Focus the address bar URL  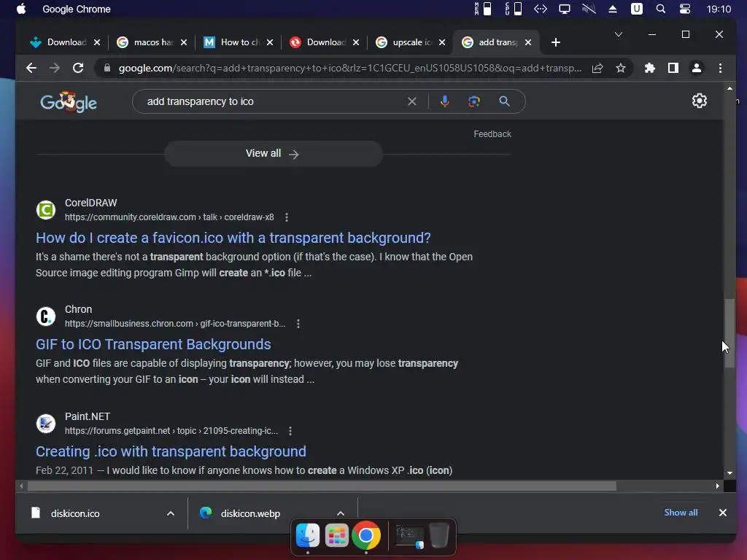(349, 68)
